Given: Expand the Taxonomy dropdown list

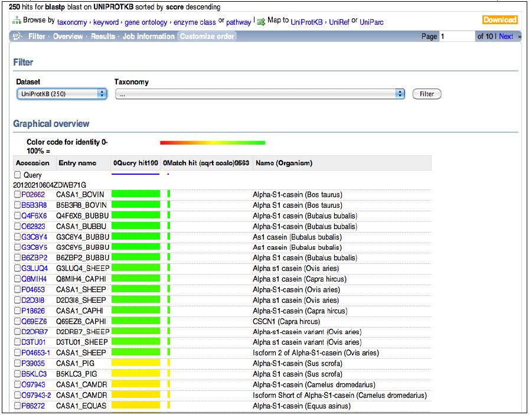Looking at the screenshot, I should point(260,94).
